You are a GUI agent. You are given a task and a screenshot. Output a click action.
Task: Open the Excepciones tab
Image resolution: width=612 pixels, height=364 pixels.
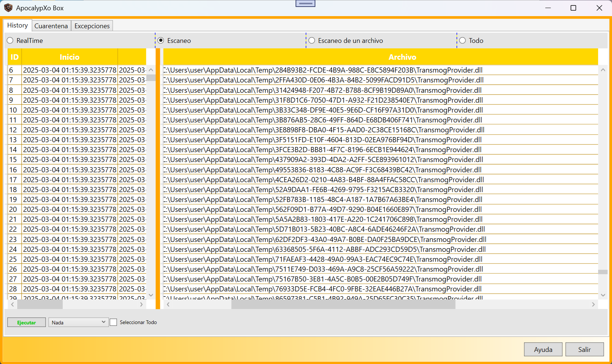pos(92,26)
